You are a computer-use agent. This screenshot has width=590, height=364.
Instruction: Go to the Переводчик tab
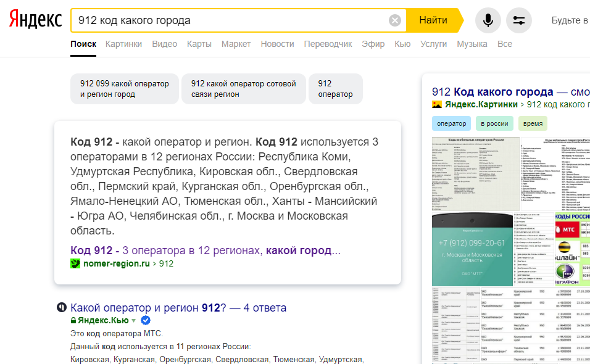click(328, 44)
